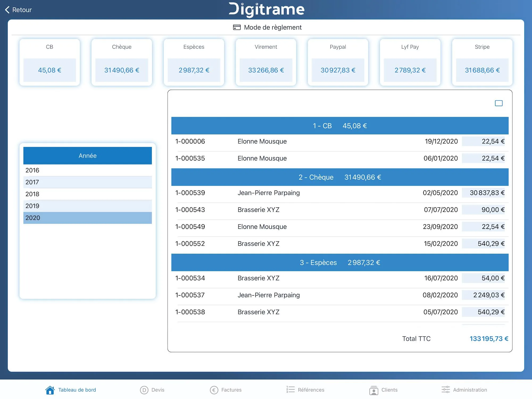Choose year 2018 in the Année list

[x=88, y=194]
